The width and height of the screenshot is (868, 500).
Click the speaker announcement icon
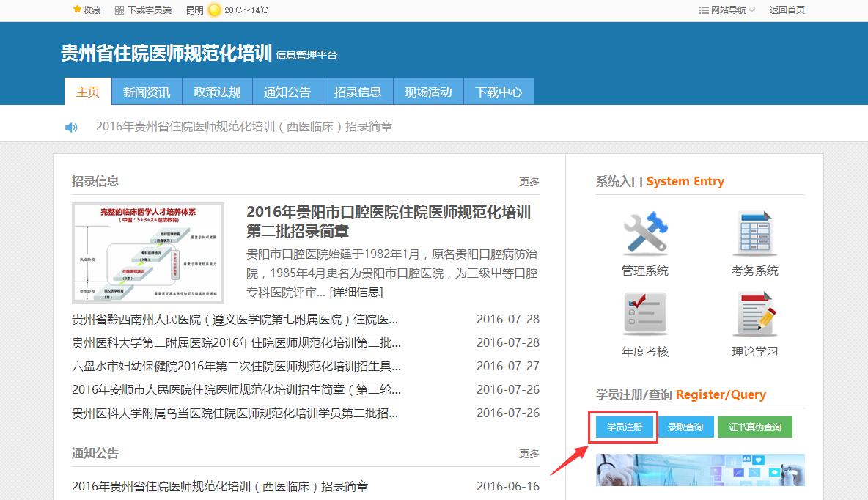[71, 128]
